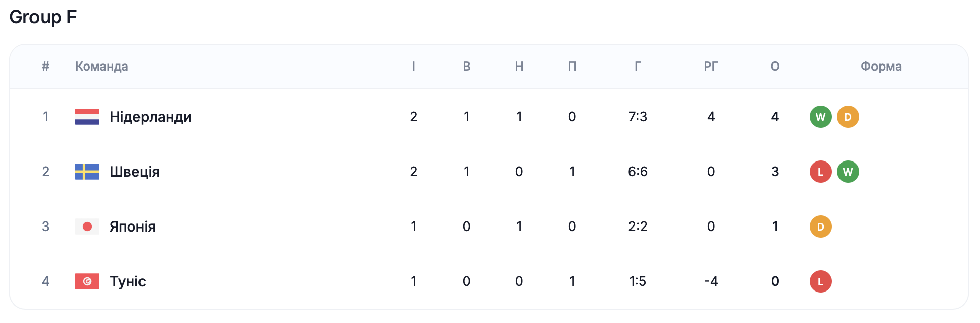Click the Group F heading

click(x=43, y=17)
